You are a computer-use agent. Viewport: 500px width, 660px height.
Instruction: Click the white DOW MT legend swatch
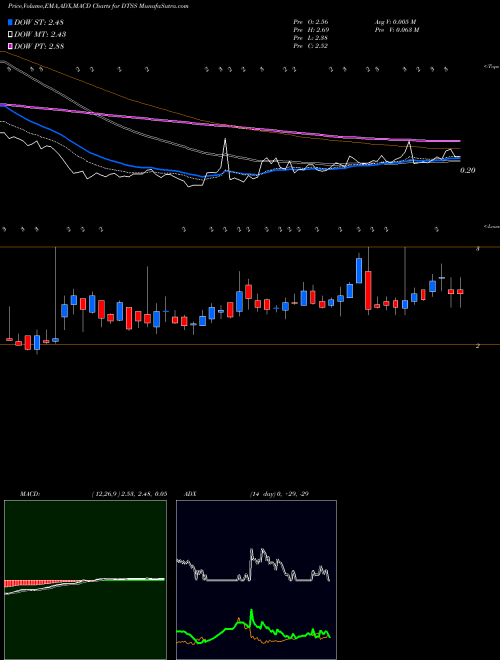tap(10, 35)
